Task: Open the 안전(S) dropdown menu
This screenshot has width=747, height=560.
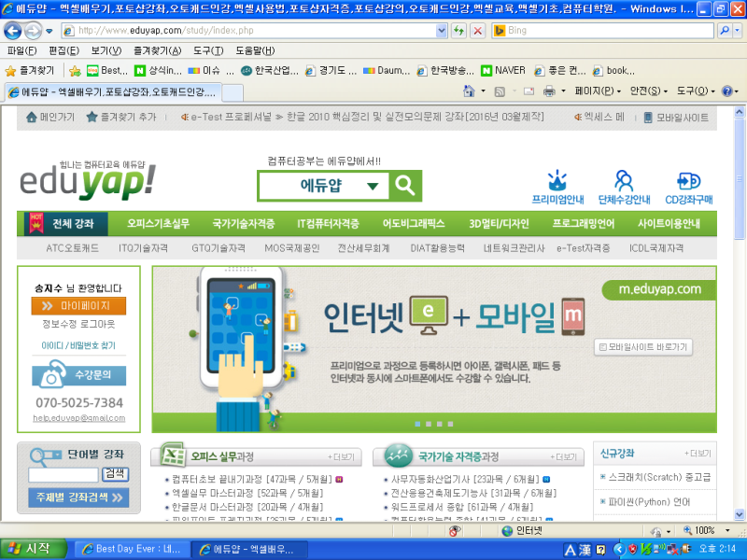Action: (x=648, y=91)
